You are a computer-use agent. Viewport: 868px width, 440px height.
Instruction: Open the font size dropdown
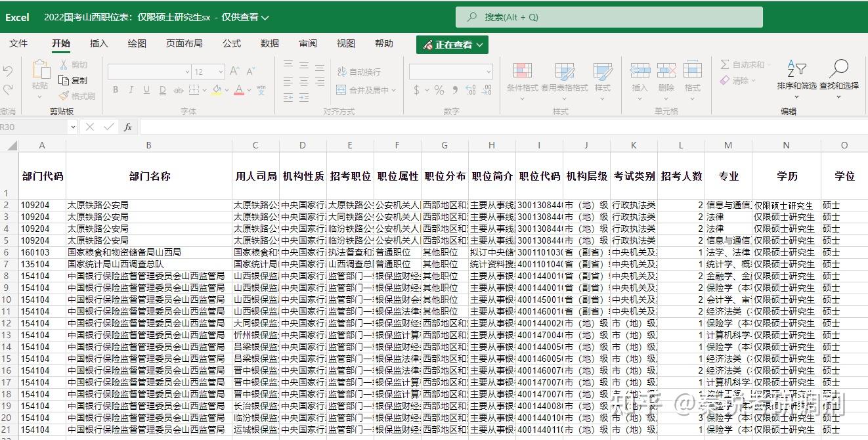(220, 71)
